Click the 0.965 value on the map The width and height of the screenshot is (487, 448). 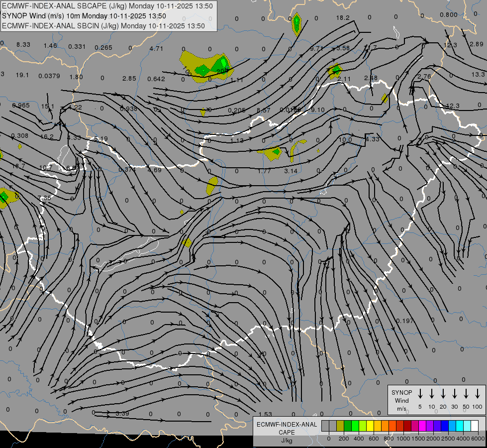pos(21,106)
